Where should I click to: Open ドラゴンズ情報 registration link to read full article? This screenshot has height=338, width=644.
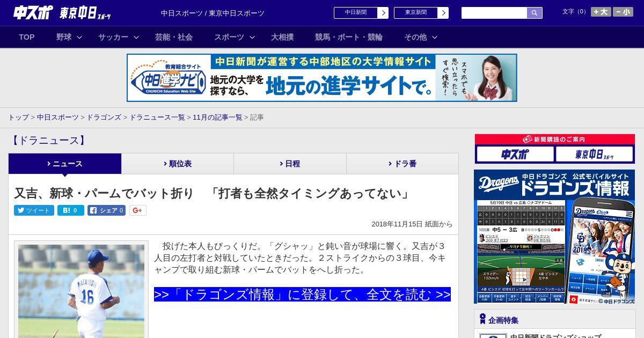[x=302, y=295]
